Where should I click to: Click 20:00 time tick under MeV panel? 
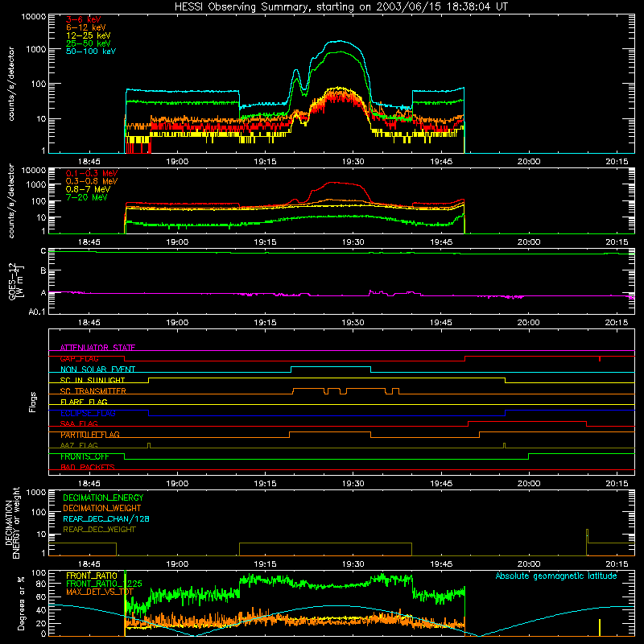coord(529,242)
